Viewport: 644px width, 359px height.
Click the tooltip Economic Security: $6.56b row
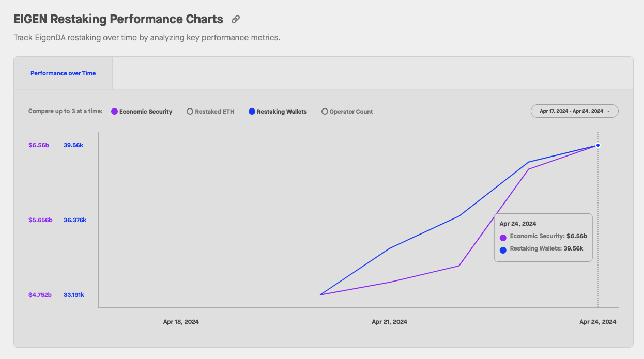point(543,237)
